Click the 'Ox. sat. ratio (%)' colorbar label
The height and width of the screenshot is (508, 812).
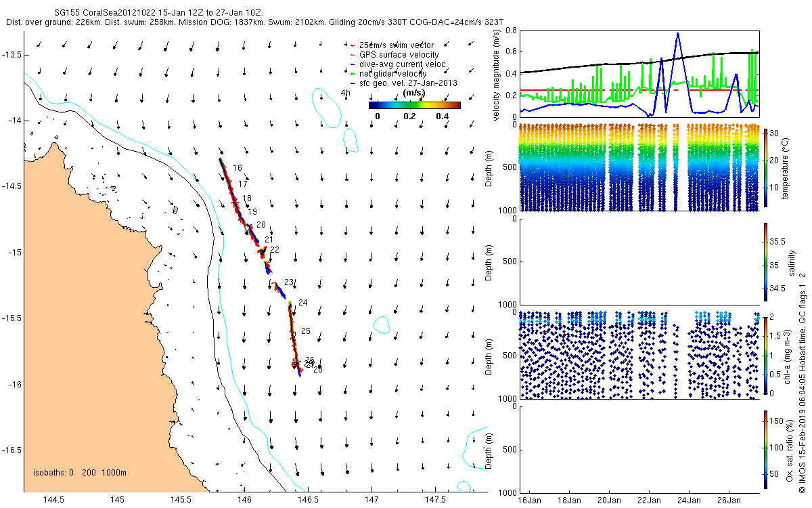[790, 450]
